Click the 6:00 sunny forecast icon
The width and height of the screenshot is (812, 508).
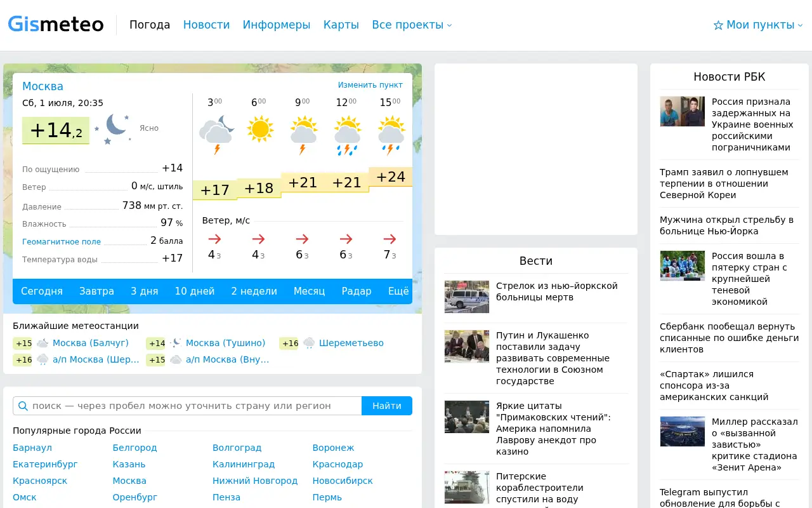(x=260, y=130)
